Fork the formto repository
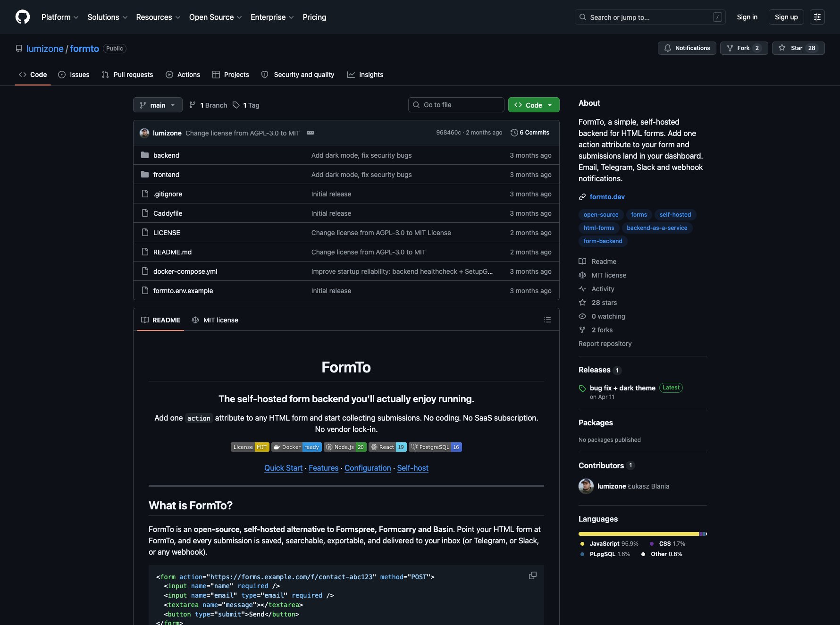The image size is (840, 625). click(744, 48)
